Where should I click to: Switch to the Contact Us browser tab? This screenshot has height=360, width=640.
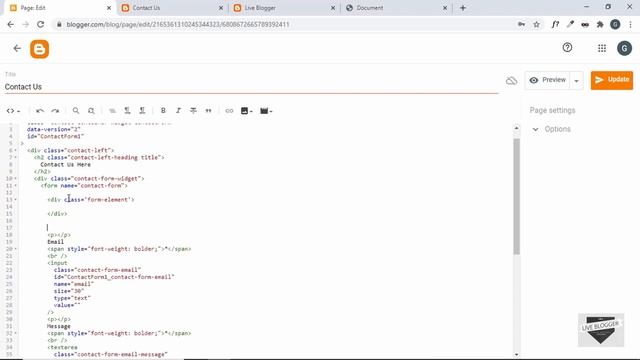172,8
